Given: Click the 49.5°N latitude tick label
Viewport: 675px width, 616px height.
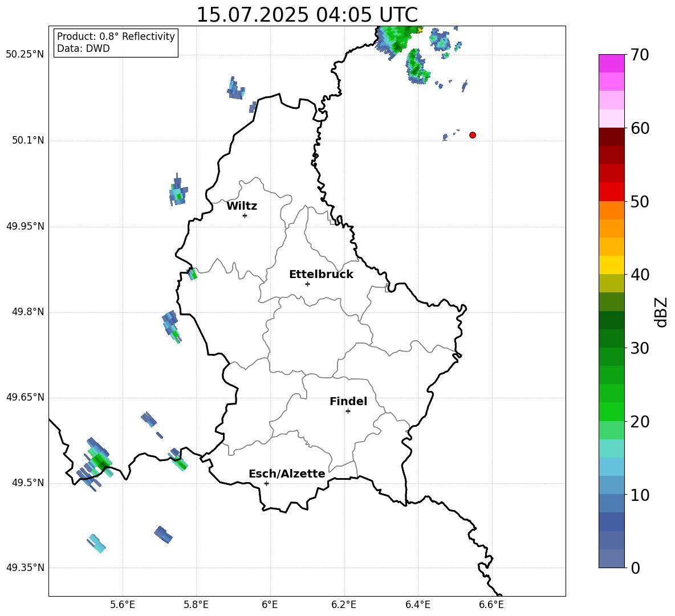Looking at the screenshot, I should click(27, 483).
